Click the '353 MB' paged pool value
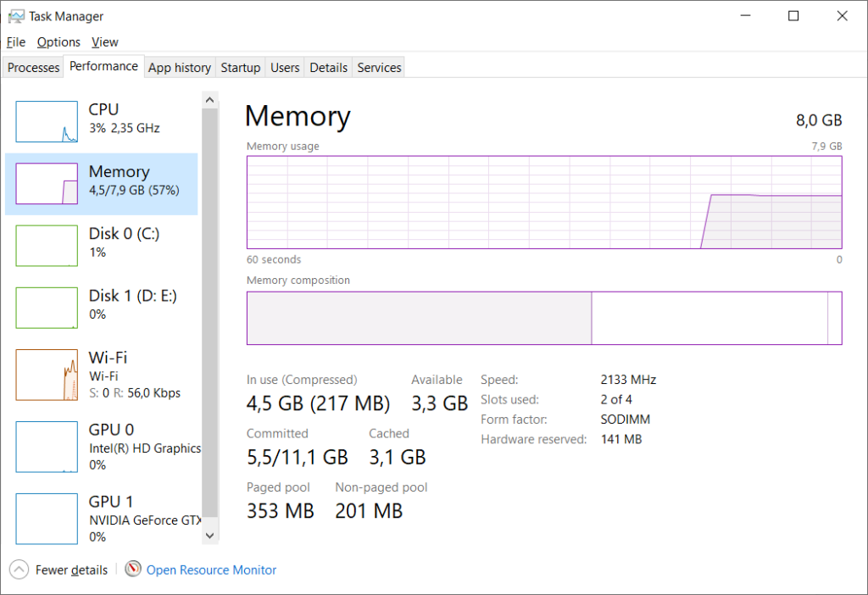 (280, 511)
